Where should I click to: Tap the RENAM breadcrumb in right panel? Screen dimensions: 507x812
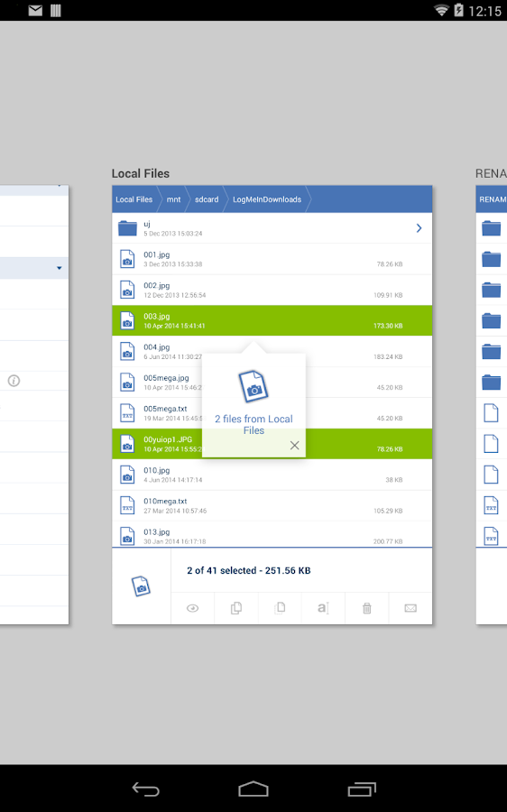[x=493, y=199]
